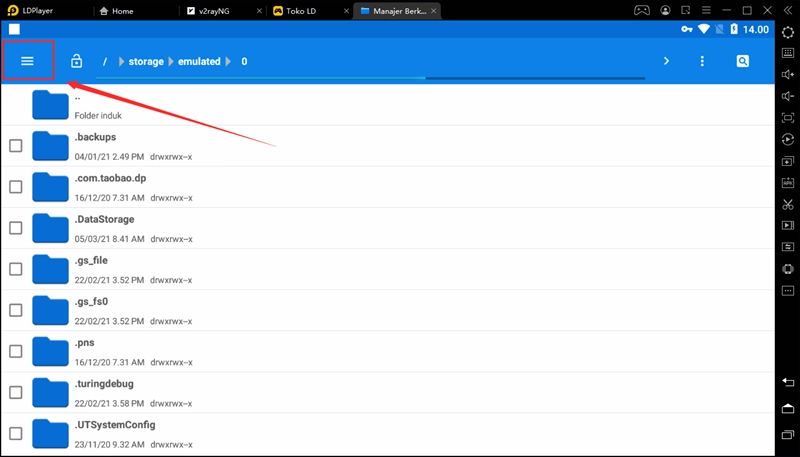Open the .pns folder name
Screen dimensions: 800x457
(x=84, y=343)
